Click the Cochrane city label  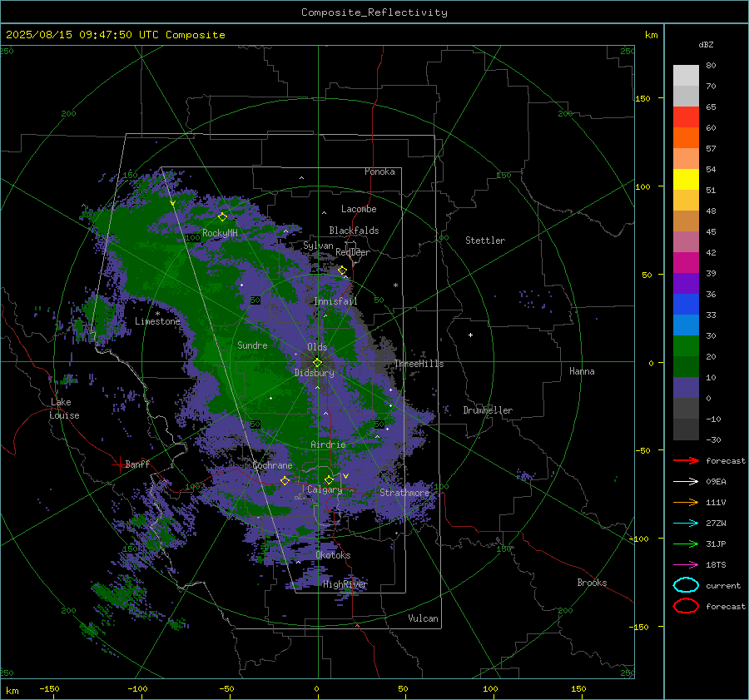(272, 465)
